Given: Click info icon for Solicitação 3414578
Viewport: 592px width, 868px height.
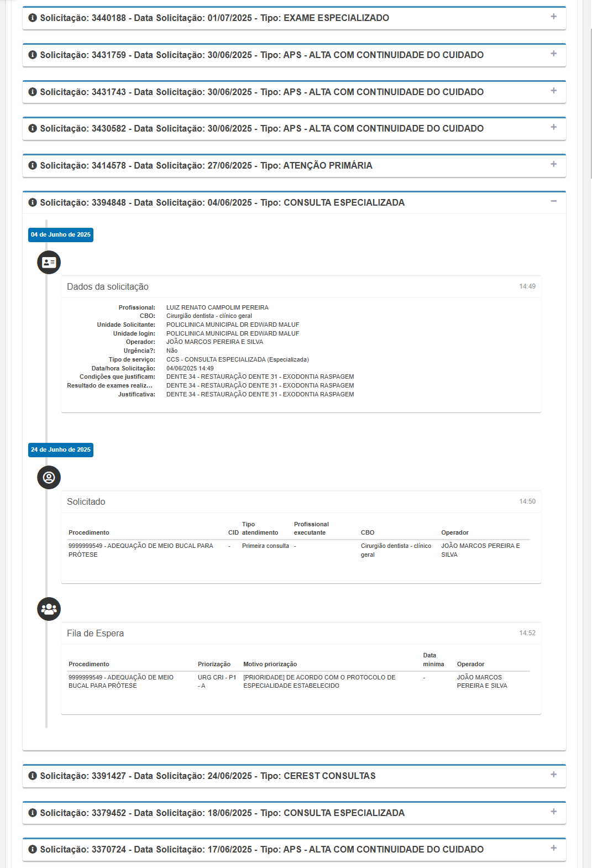Looking at the screenshot, I should 33,165.
